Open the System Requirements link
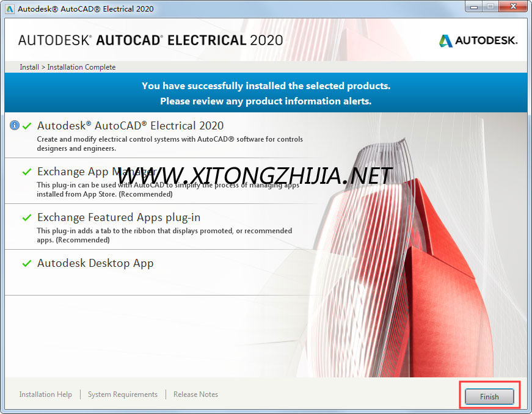532x414 pixels. [x=122, y=394]
